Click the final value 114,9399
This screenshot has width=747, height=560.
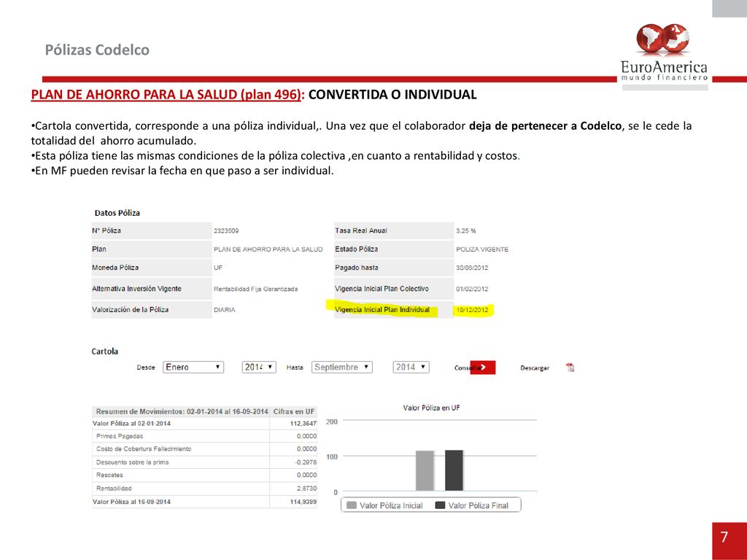(303, 502)
